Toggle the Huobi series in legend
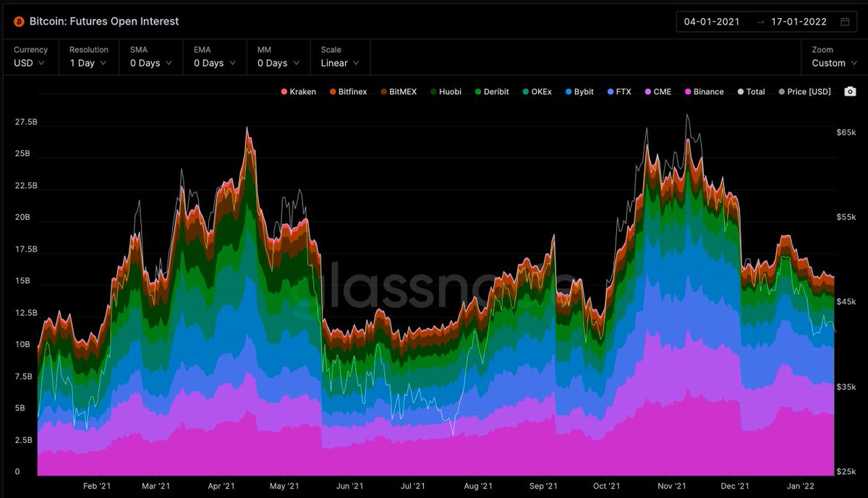Viewport: 868px width, 498px height. point(446,92)
